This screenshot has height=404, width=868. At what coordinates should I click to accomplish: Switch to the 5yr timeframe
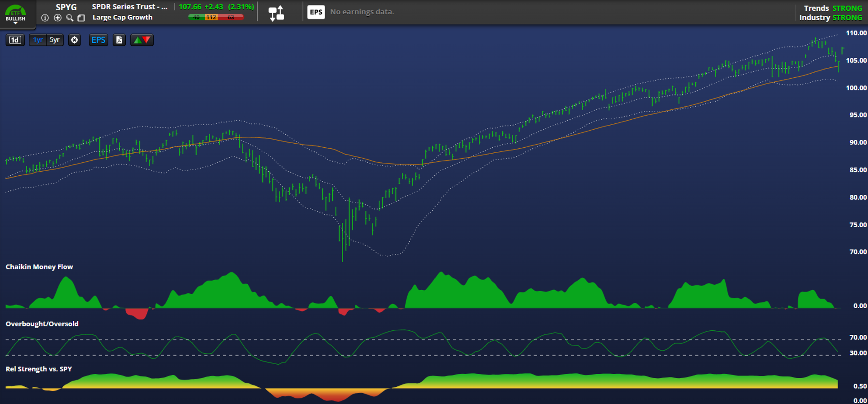click(x=55, y=40)
